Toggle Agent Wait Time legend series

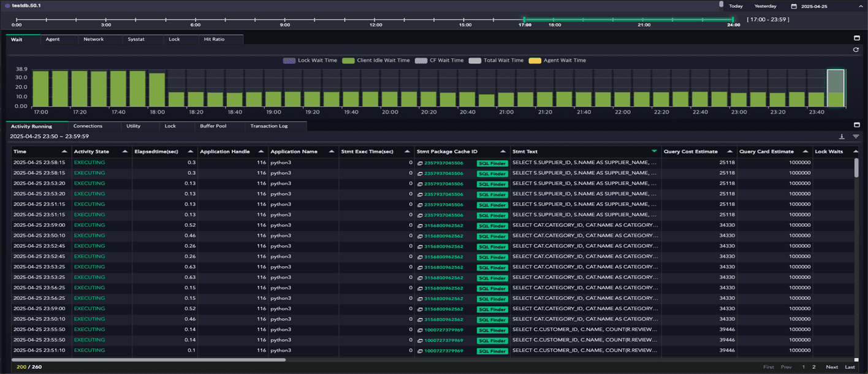click(x=557, y=61)
